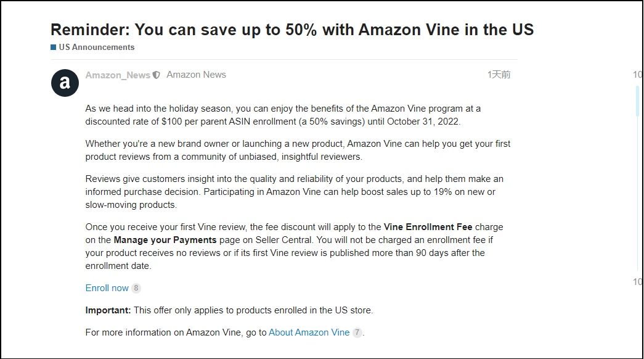Screen dimensions: 644x359
Task: Click the top date of the topic timeline
Action: [638, 75]
